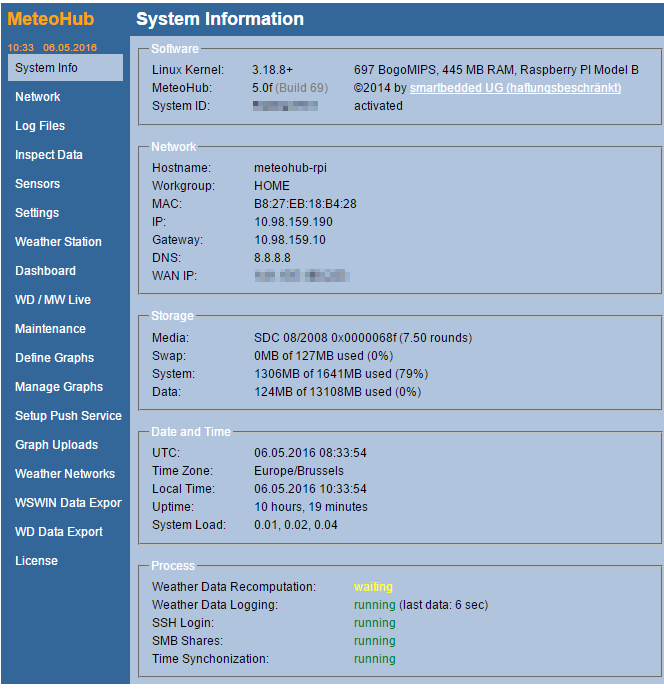
Task: Click the IP address 10.98.159.190
Action: tap(293, 222)
